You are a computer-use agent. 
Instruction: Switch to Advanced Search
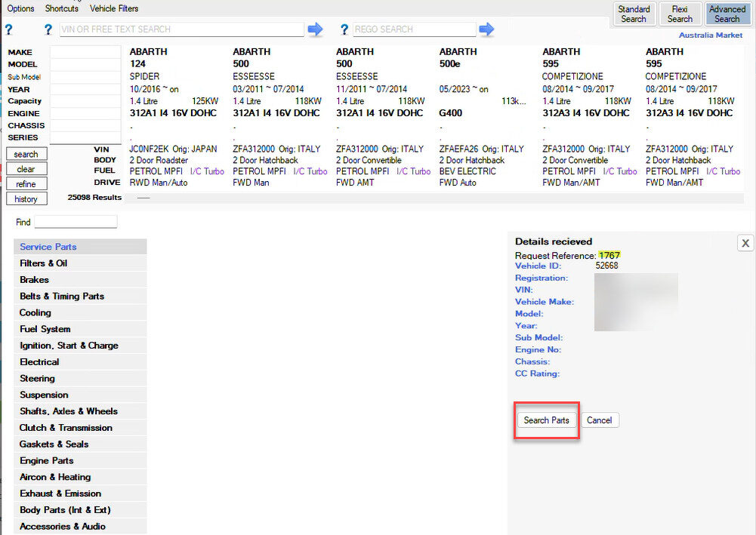[x=727, y=14]
